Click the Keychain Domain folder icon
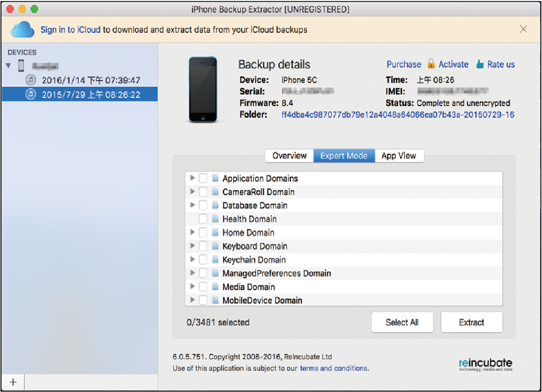 (x=215, y=260)
